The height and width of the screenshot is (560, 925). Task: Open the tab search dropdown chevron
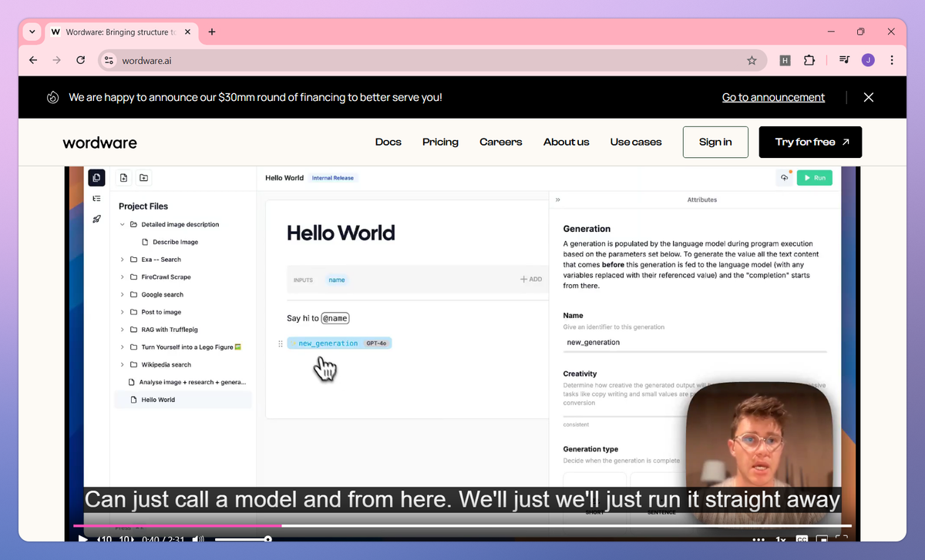(32, 32)
